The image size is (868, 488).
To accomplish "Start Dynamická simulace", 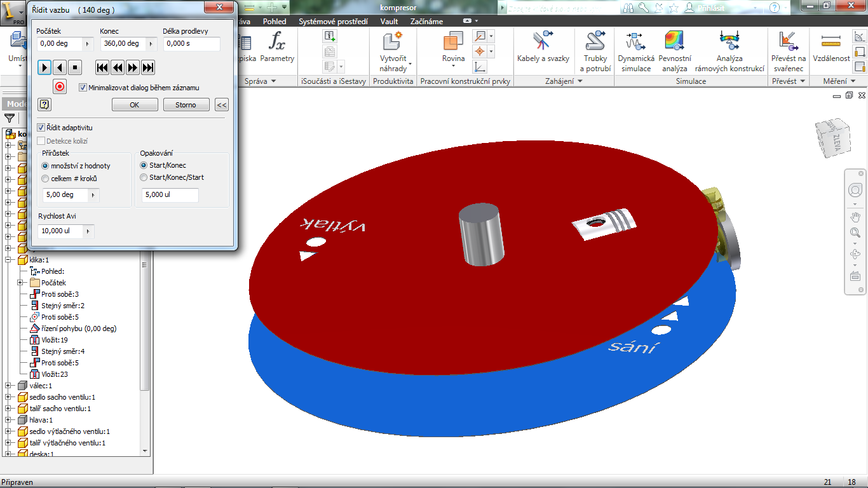I will pyautogui.click(x=636, y=51).
